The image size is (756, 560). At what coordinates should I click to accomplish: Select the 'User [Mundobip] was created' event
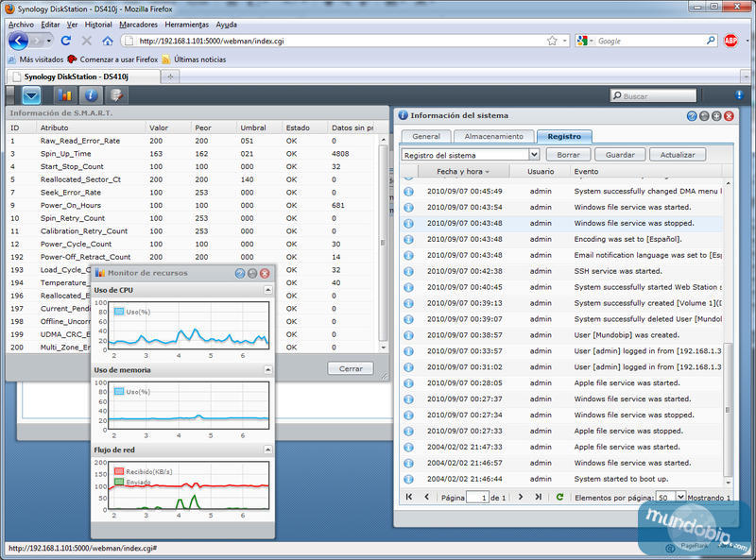click(561, 335)
